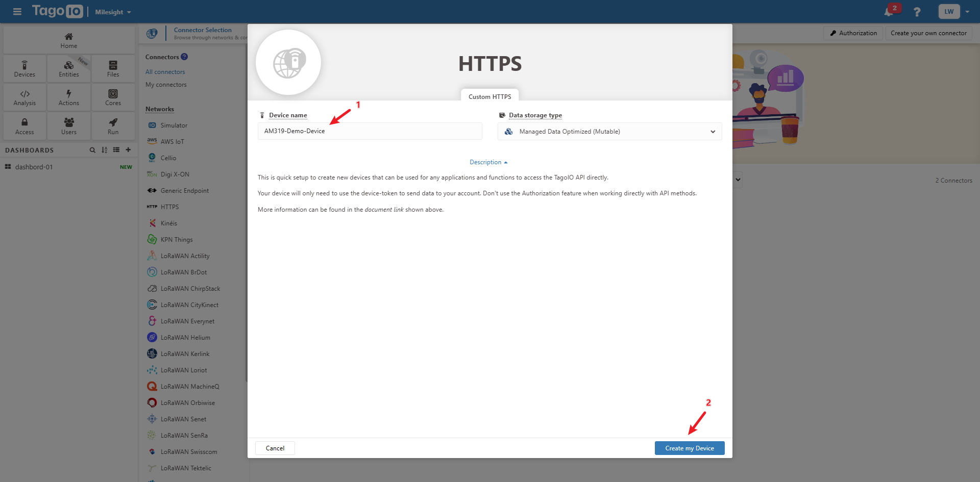Sort dashboards with the sort icon
Screen dimensions: 980x482
click(105, 150)
